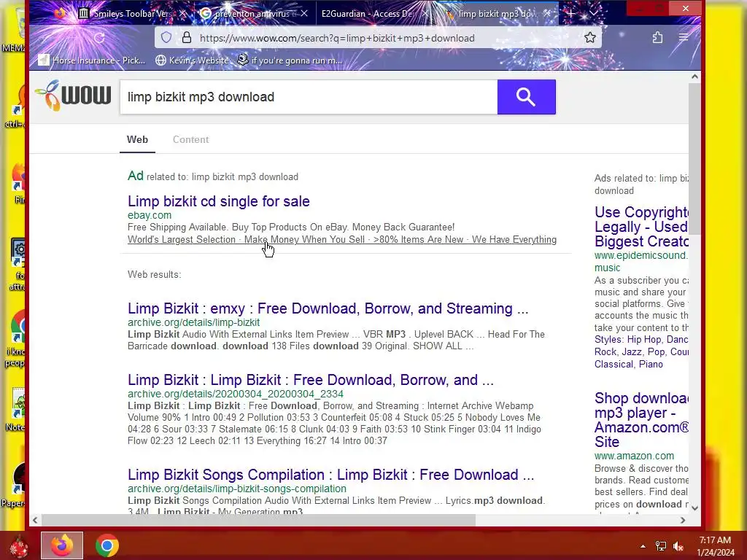
Task: Close the preventon antivirus tab
Action: 304,13
